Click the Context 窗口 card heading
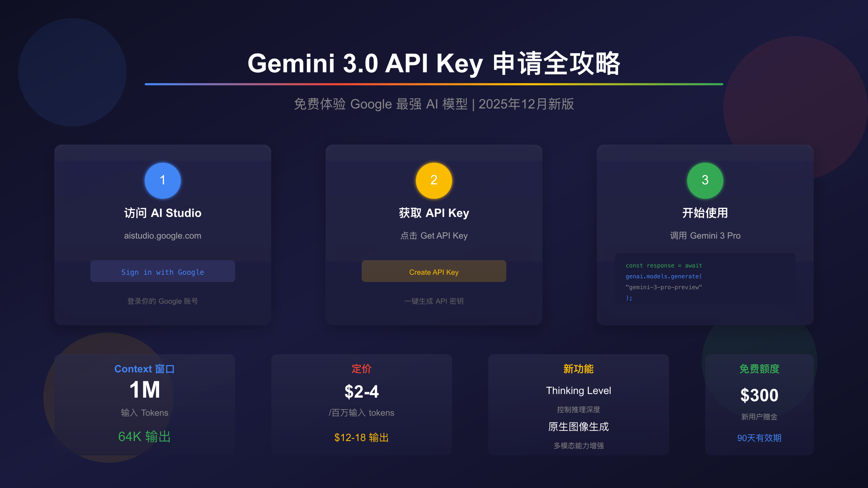The image size is (868, 488). click(x=145, y=369)
